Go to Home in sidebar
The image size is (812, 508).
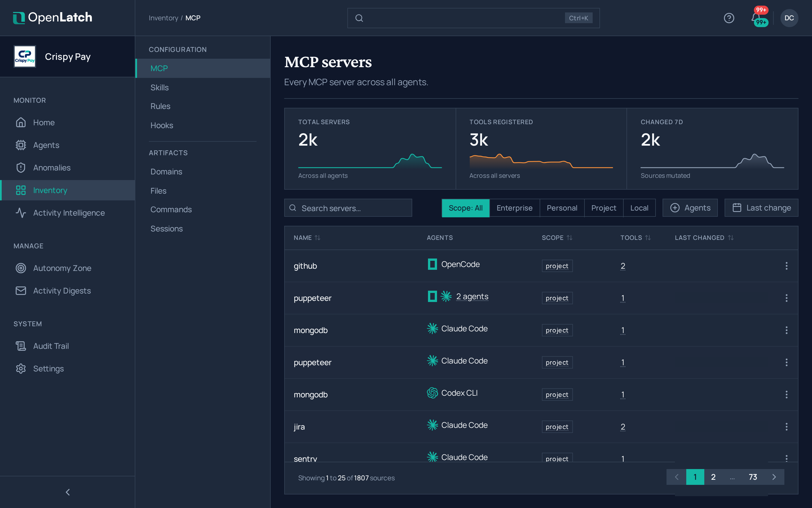[67, 122]
